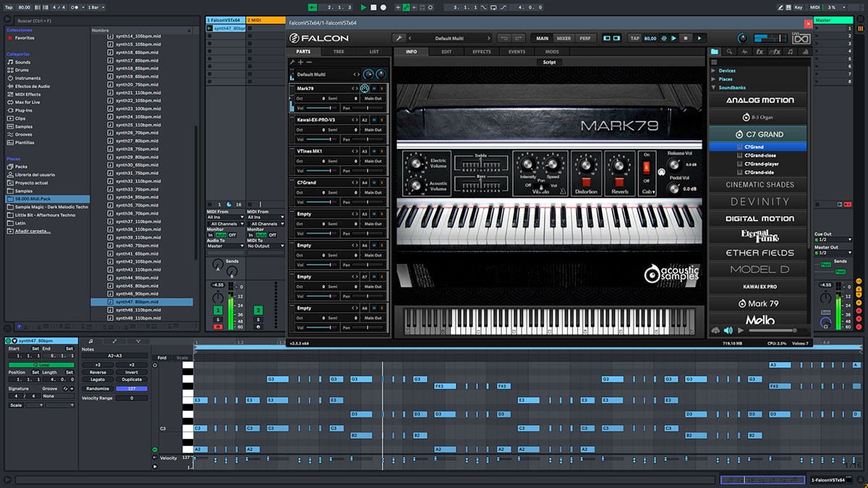Click the Reverse button in Notes panel

(98, 372)
